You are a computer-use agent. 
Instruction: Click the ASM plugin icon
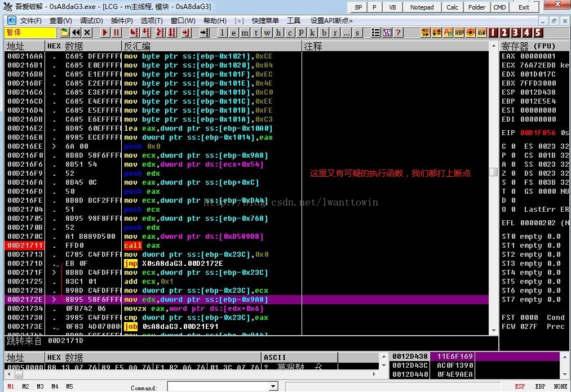tap(482, 33)
